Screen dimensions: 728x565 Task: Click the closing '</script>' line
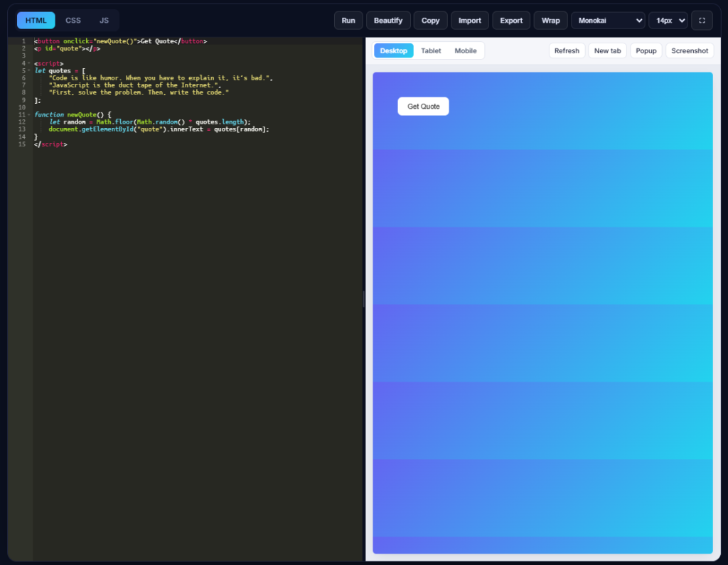(50, 144)
